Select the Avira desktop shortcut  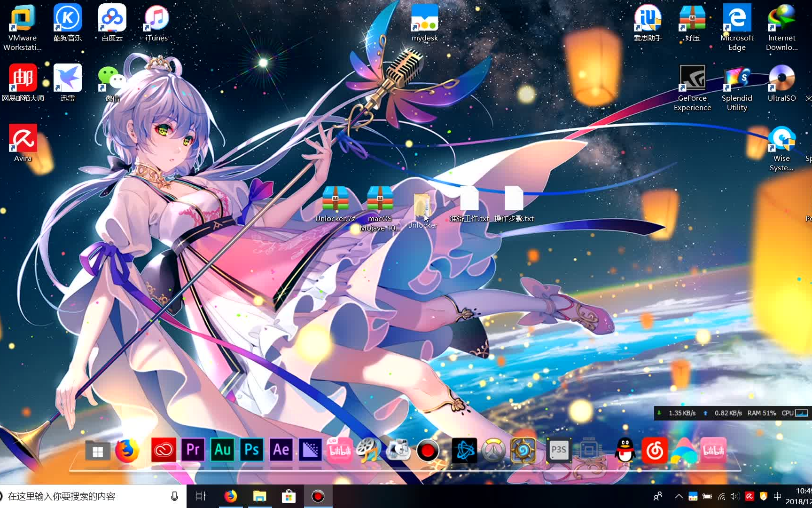point(23,143)
